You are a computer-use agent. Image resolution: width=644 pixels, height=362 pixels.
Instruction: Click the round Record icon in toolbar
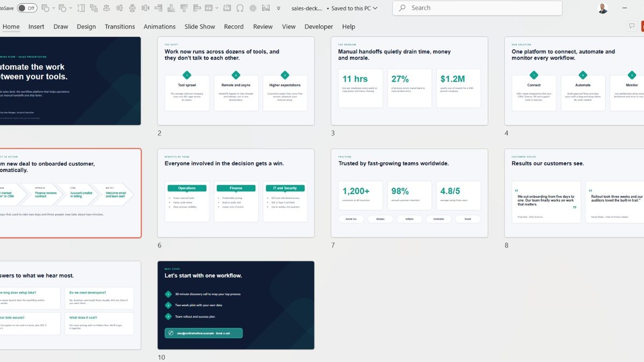[253, 8]
